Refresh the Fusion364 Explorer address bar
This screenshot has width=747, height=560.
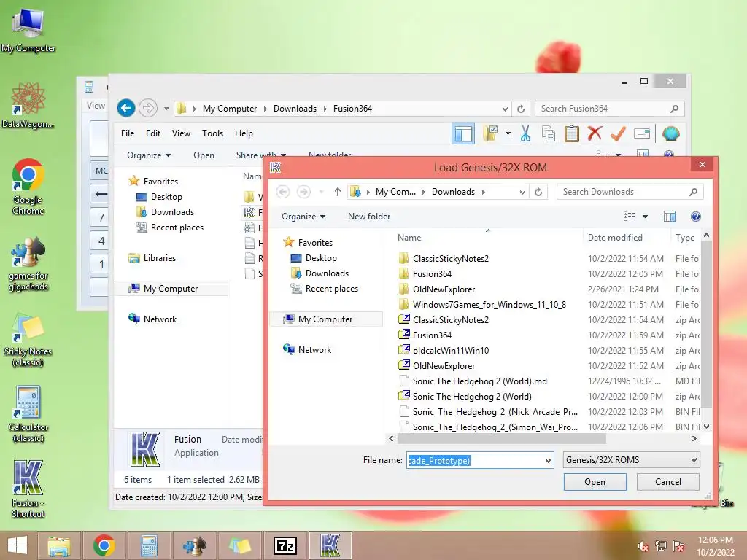pyautogui.click(x=521, y=109)
